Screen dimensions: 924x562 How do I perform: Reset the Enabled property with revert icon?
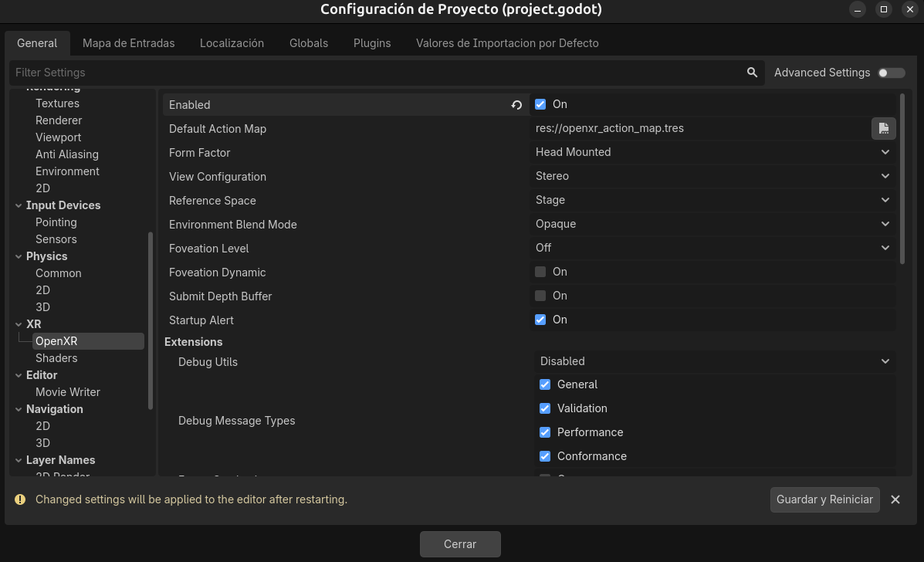click(x=516, y=105)
